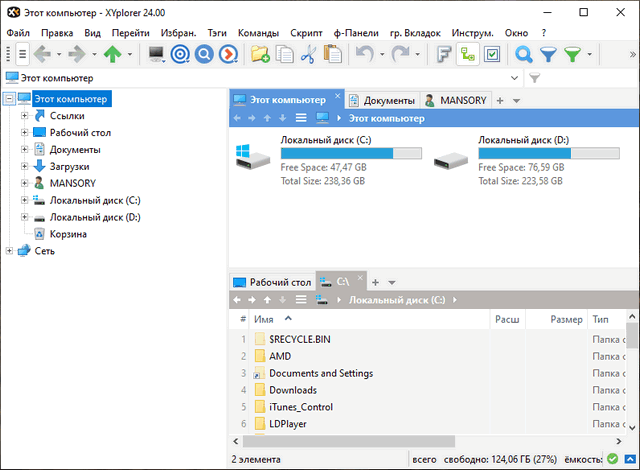Toggle the dual pane checkmark button
Image resolution: width=640 pixels, height=470 pixels.
pyautogui.click(x=492, y=54)
